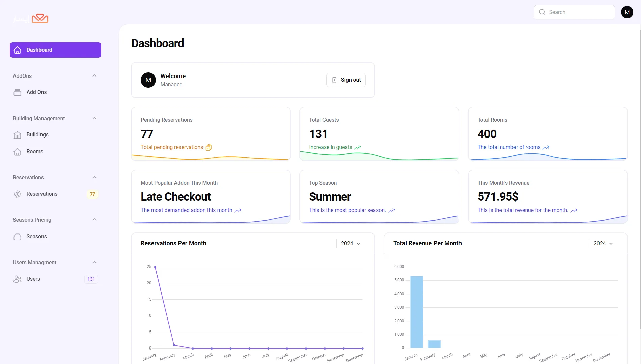Click the Seasons icon in sidebar

tap(17, 237)
